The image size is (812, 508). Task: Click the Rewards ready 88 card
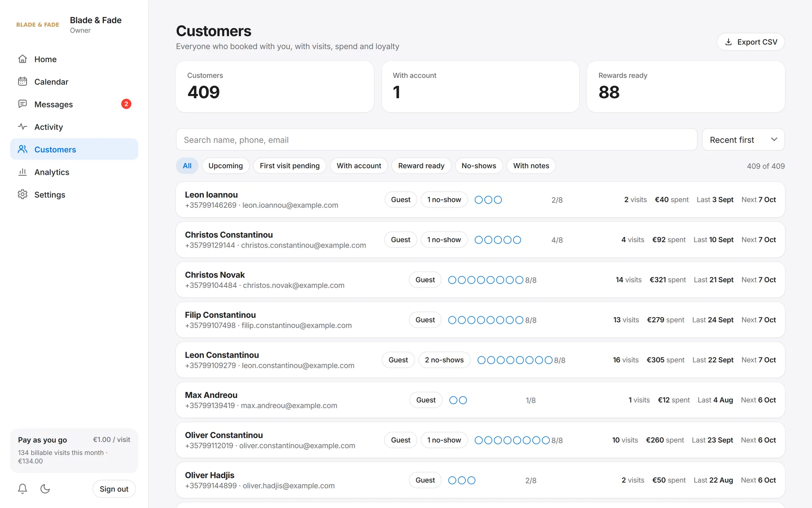[686, 87]
